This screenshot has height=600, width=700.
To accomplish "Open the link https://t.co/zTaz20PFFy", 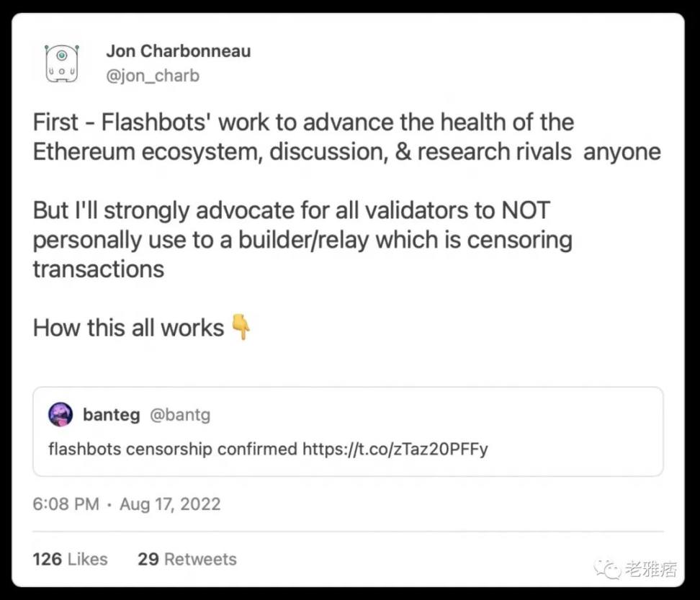I will coord(393,449).
